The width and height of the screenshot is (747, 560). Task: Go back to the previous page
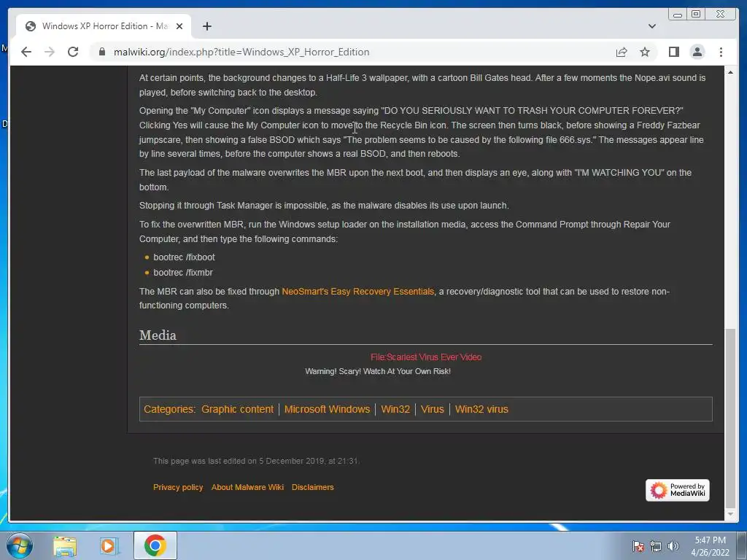(x=26, y=52)
